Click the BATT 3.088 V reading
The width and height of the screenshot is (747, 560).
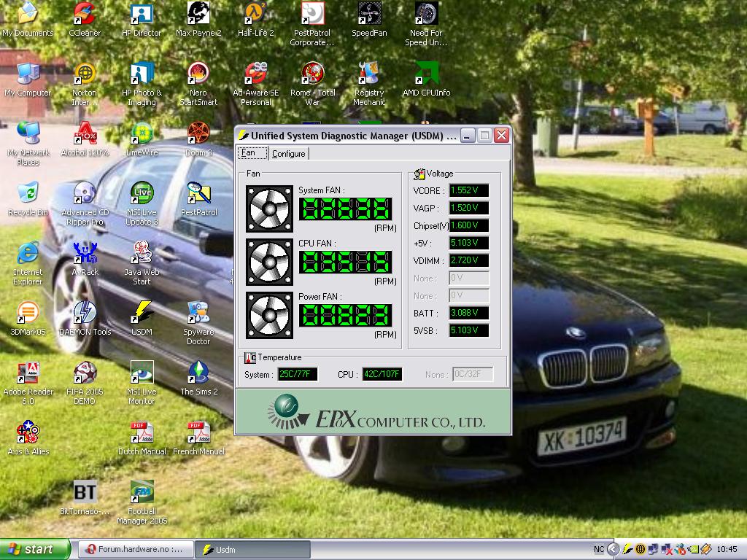pyautogui.click(x=469, y=313)
